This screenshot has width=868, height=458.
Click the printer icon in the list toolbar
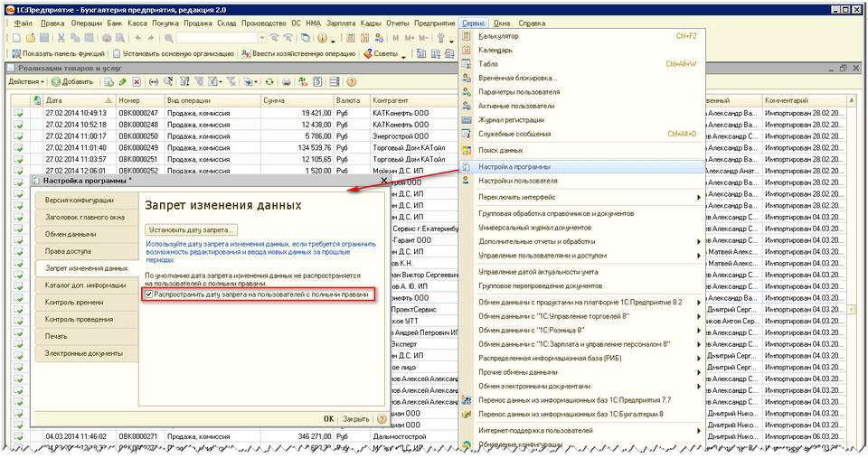(286, 82)
